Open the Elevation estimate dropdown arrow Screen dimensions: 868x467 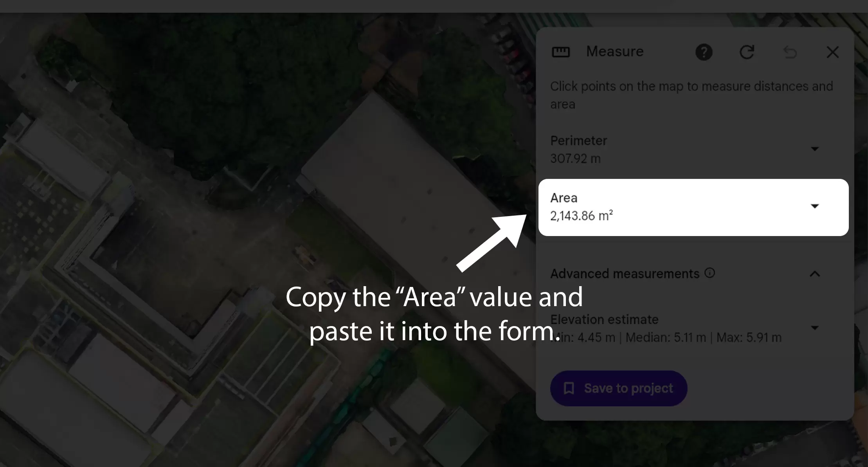pos(815,328)
